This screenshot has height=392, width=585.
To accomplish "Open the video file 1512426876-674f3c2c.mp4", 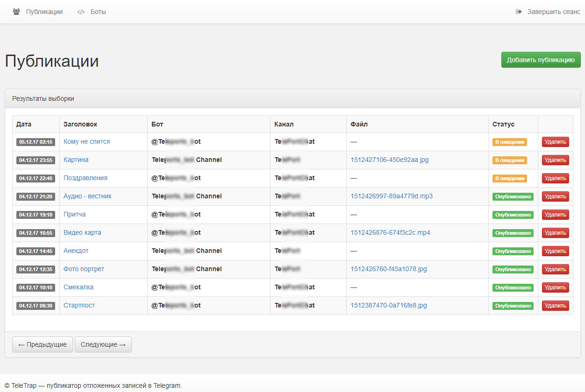I will pos(390,232).
